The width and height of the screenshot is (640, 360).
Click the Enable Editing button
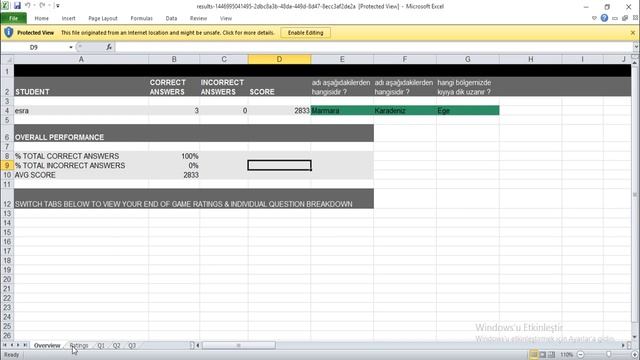click(x=305, y=33)
